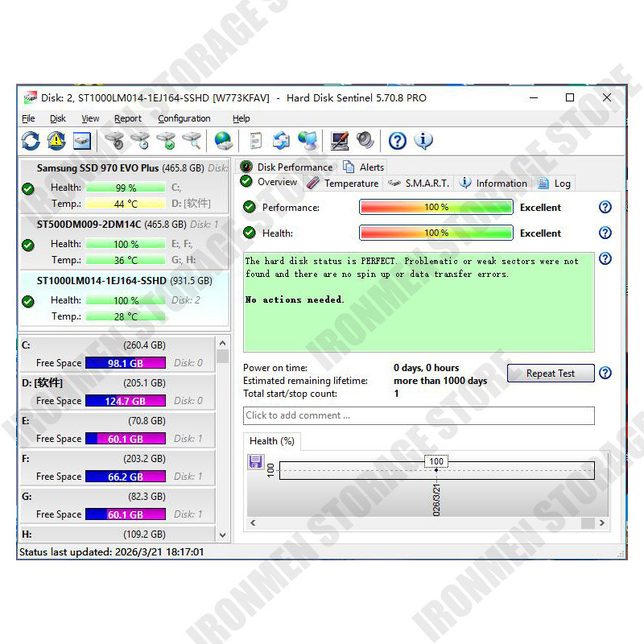
Task: Select the ST500DM009-2DM14C disk entry
Action: (x=124, y=242)
